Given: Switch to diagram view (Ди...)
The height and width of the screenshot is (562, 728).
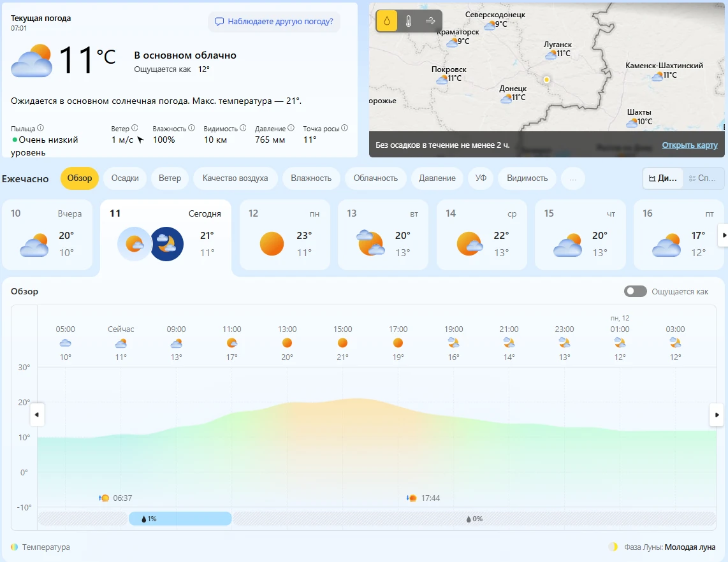Looking at the screenshot, I should [662, 178].
